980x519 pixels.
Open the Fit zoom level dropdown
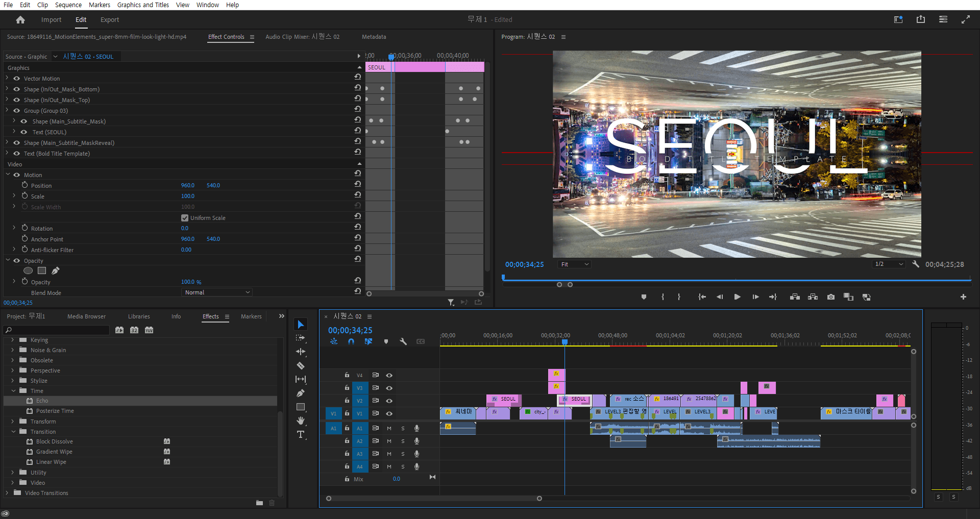tap(574, 264)
